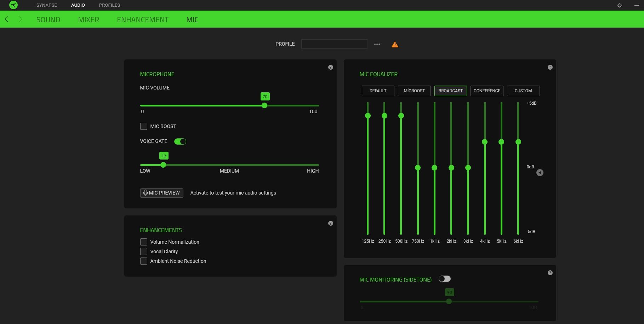Apply the MicBoost equalizer preset

[414, 91]
